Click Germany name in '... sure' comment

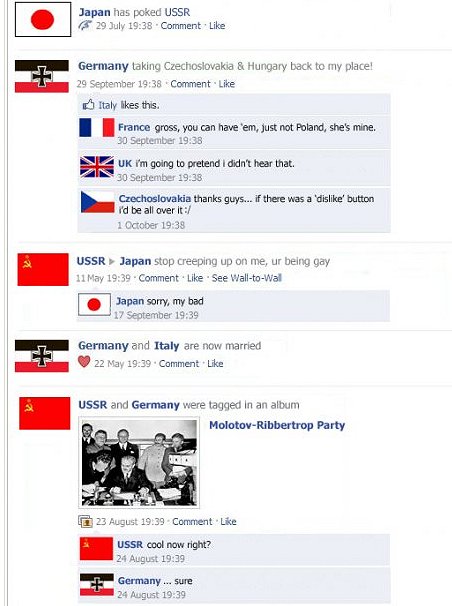[x=139, y=580]
